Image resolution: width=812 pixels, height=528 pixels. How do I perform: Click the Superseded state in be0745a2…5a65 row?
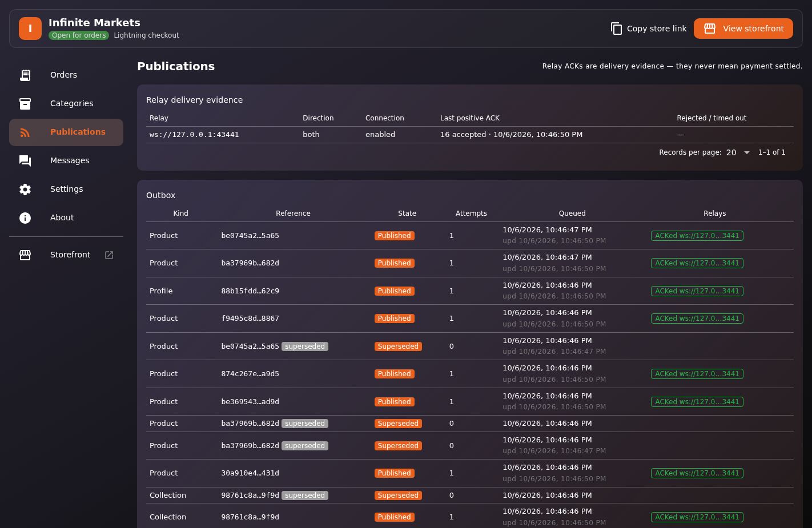pyautogui.click(x=398, y=346)
